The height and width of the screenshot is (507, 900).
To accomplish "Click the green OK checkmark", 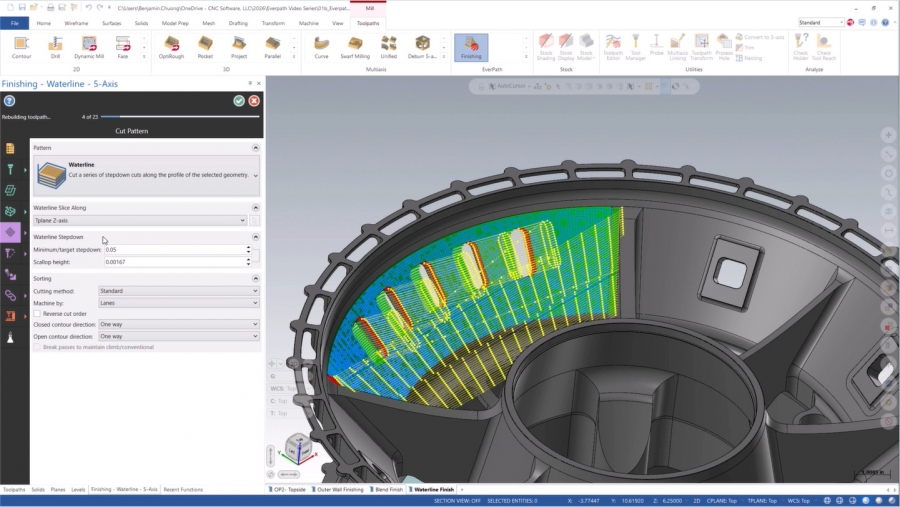I will [x=239, y=101].
